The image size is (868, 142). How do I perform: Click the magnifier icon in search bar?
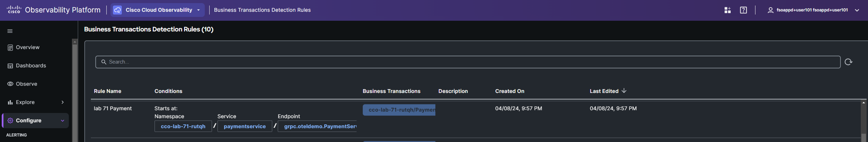tap(104, 62)
